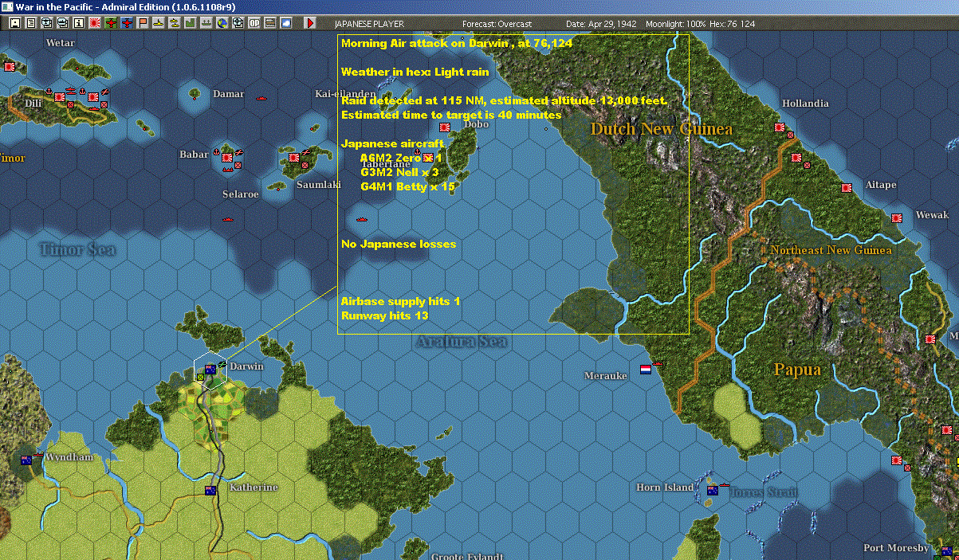Click 'No Japanese losses' report line
Screen dimensions: 959x560
click(x=399, y=244)
